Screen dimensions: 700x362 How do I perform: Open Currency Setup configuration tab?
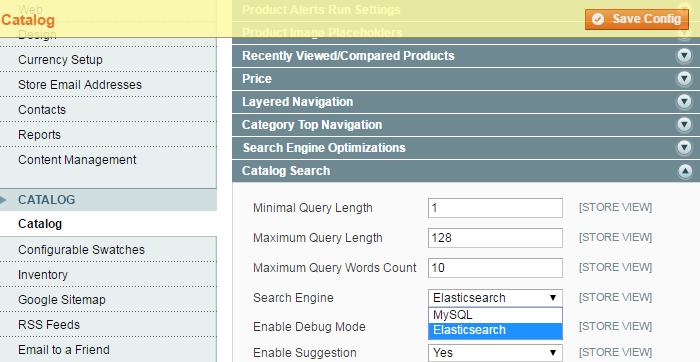[60, 60]
